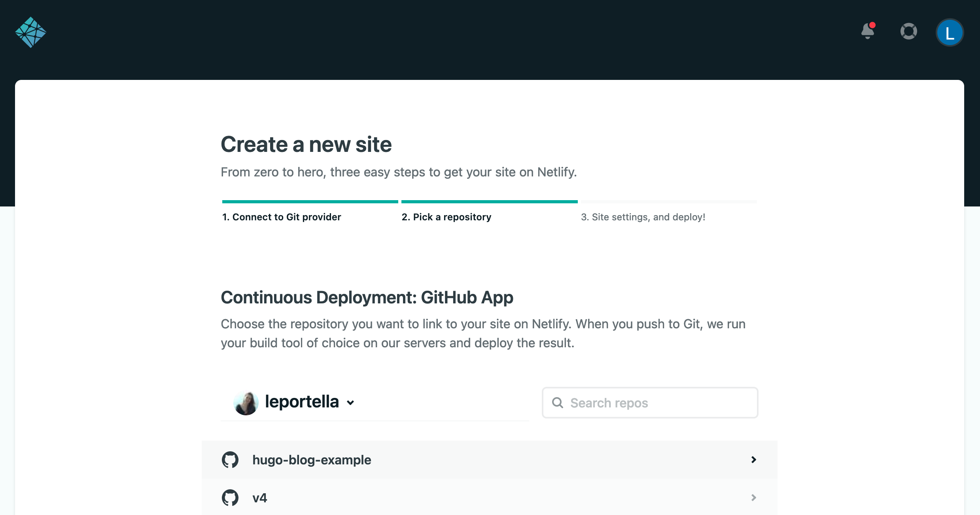Select step 3 Site settings, and deploy!
The image size is (980, 515).
click(x=643, y=217)
